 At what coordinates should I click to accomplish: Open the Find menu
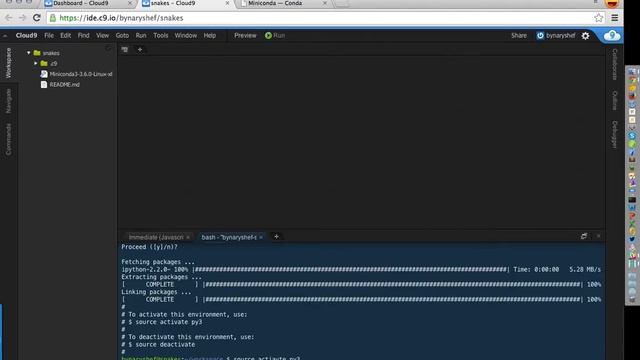83,36
